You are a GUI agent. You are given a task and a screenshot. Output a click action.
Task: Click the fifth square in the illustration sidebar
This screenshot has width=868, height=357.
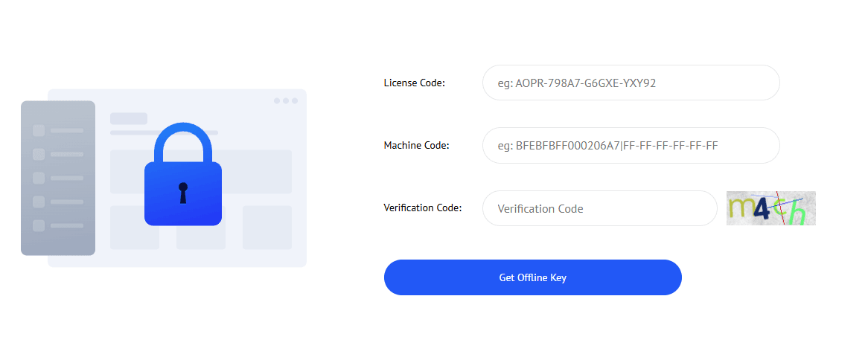39,225
